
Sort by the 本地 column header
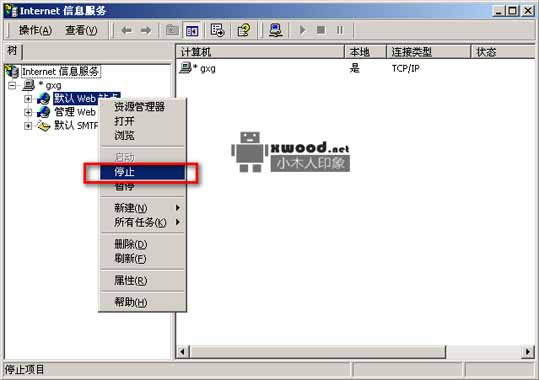(x=365, y=52)
